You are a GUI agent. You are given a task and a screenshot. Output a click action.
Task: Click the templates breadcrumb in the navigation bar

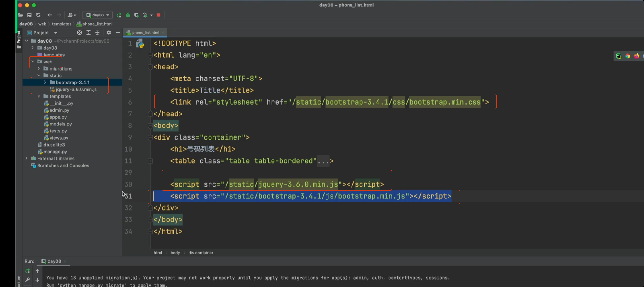point(62,24)
